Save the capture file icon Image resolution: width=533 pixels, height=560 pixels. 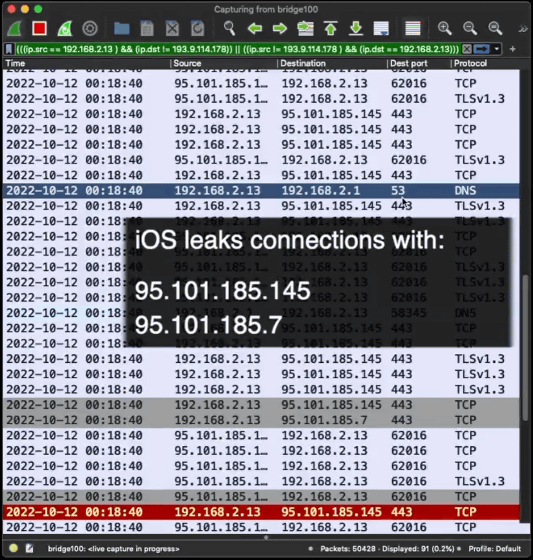tap(147, 29)
